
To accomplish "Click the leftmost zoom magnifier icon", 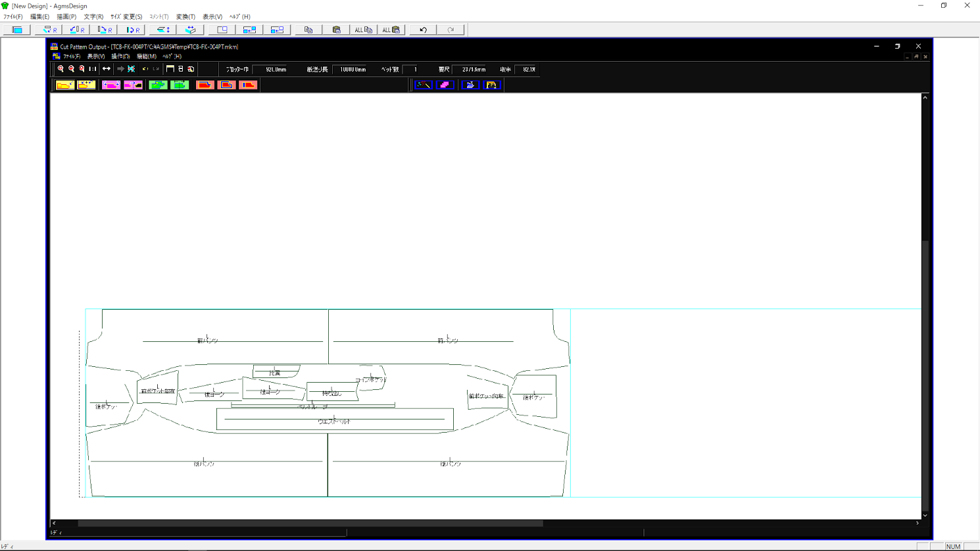I will pos(61,69).
